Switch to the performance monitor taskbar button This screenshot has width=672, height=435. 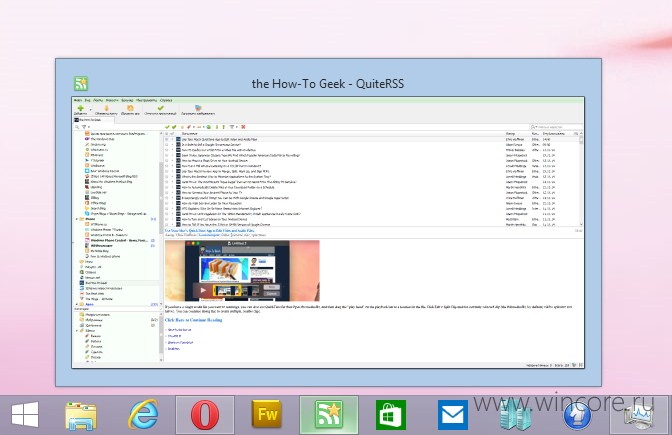(639, 415)
